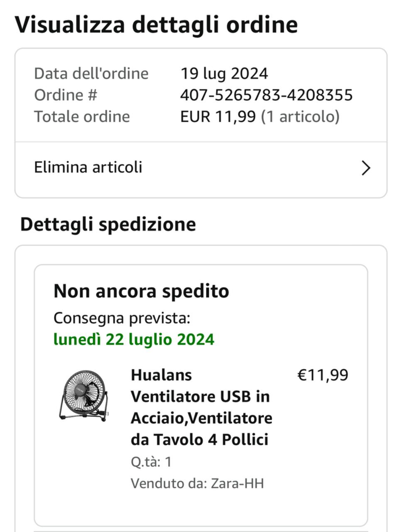The height and width of the screenshot is (532, 402).
Task: Click the Ordine # label
Action: pos(66,95)
